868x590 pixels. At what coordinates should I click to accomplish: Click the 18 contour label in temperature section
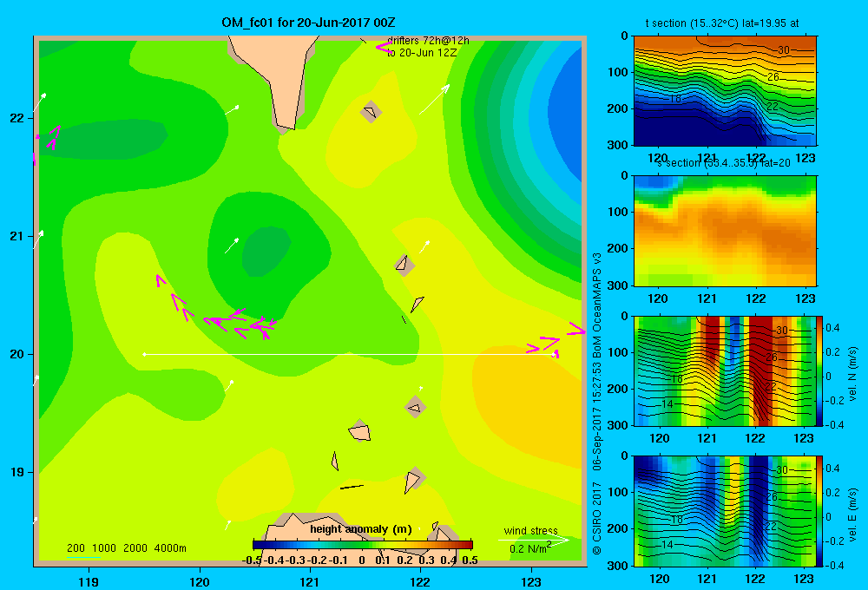[x=675, y=99]
